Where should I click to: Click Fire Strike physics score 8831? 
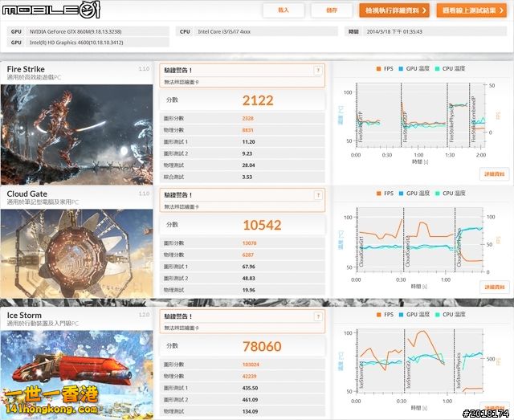click(248, 130)
